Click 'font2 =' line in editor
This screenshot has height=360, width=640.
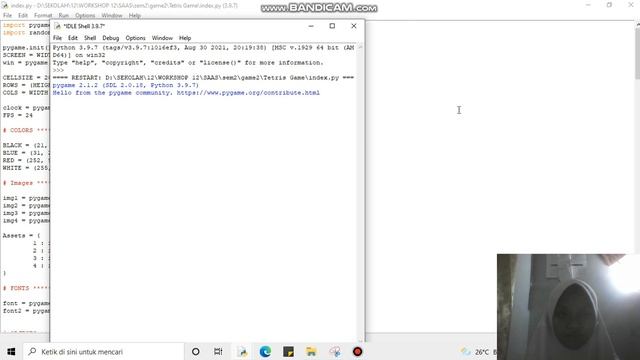point(25,311)
